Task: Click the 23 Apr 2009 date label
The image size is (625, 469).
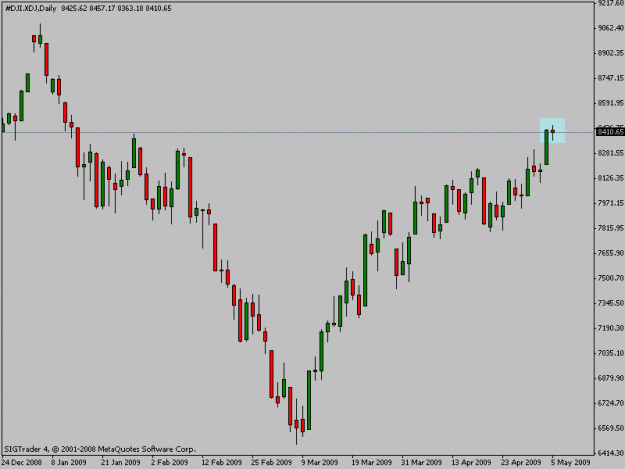Action: click(521, 463)
